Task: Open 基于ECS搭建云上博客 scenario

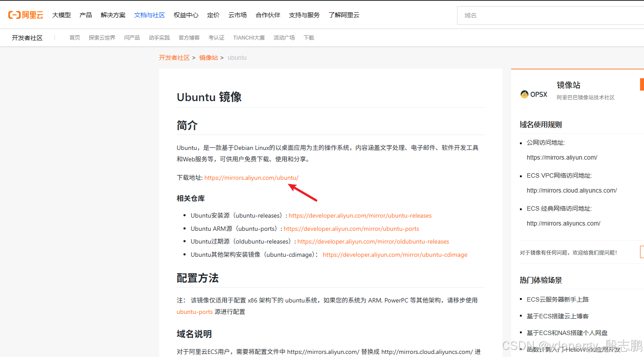Action: tap(558, 316)
